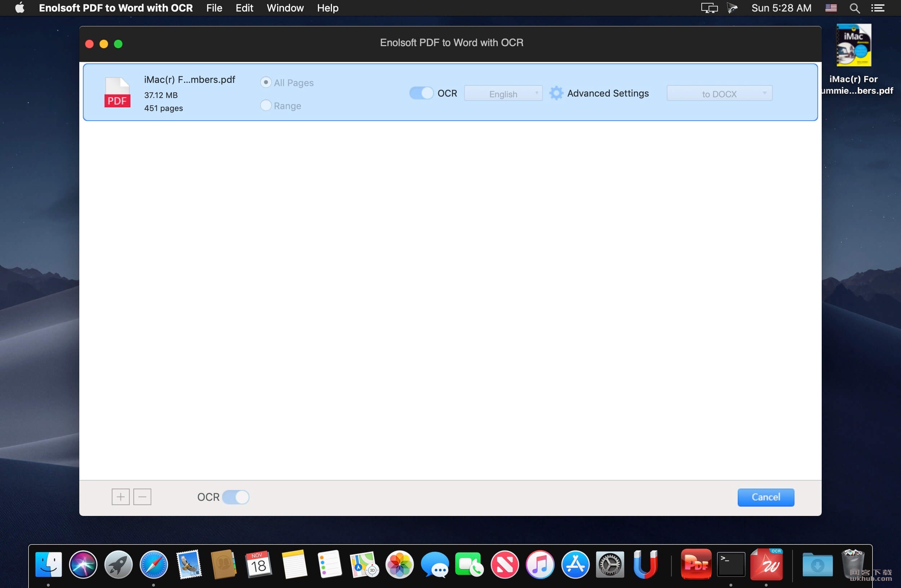This screenshot has width=901, height=588.
Task: Open Notification Center menu bar icon
Action: pyautogui.click(x=878, y=8)
